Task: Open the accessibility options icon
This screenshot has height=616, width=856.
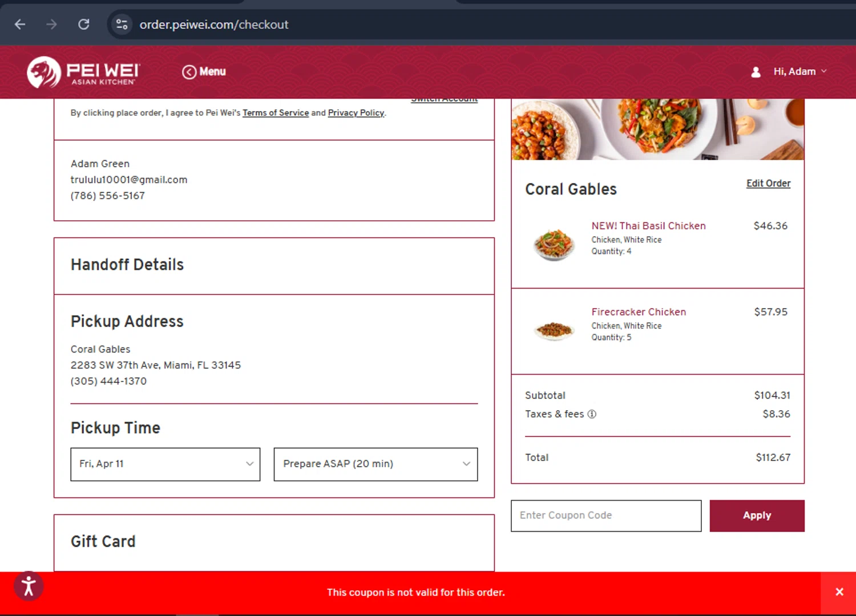Action: coord(29,586)
